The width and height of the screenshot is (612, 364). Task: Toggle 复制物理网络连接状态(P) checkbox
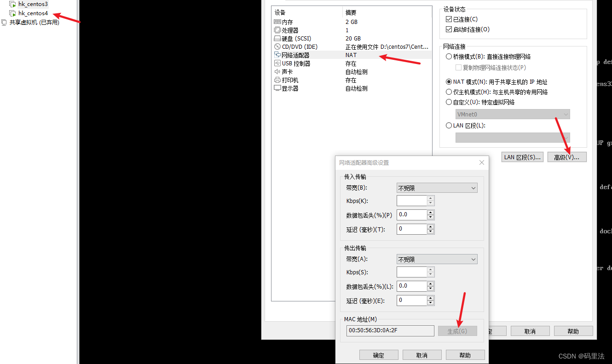[x=458, y=68]
